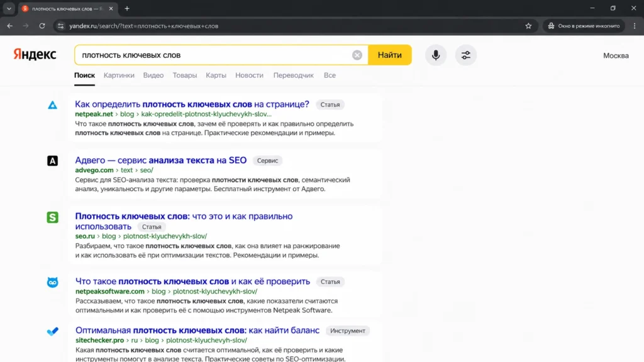644x362 pixels.
Task: Click the incognito window indicator
Action: pos(584,26)
